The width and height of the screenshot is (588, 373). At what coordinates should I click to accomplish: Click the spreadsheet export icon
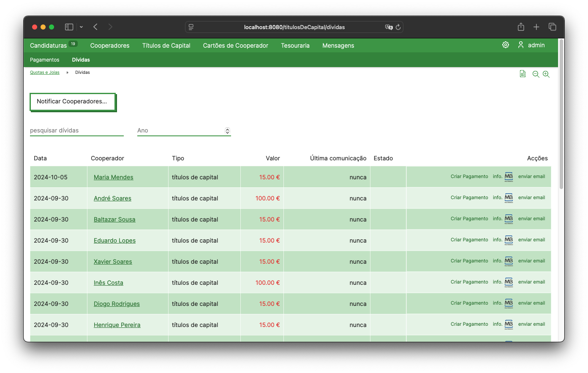click(x=523, y=74)
